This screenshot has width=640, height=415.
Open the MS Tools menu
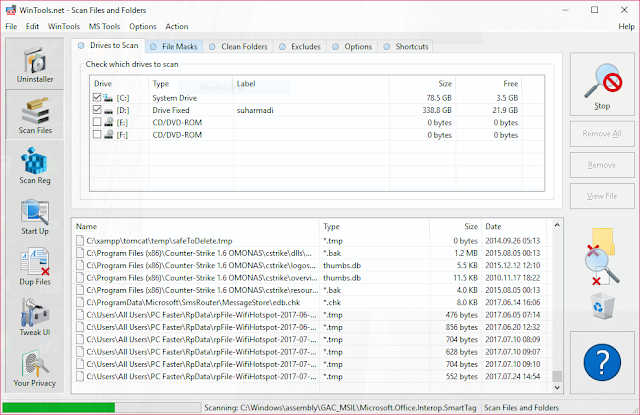[104, 27]
